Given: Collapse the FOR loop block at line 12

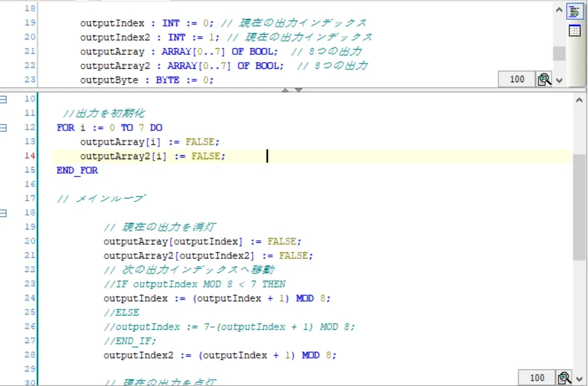Looking at the screenshot, I should pos(3,127).
